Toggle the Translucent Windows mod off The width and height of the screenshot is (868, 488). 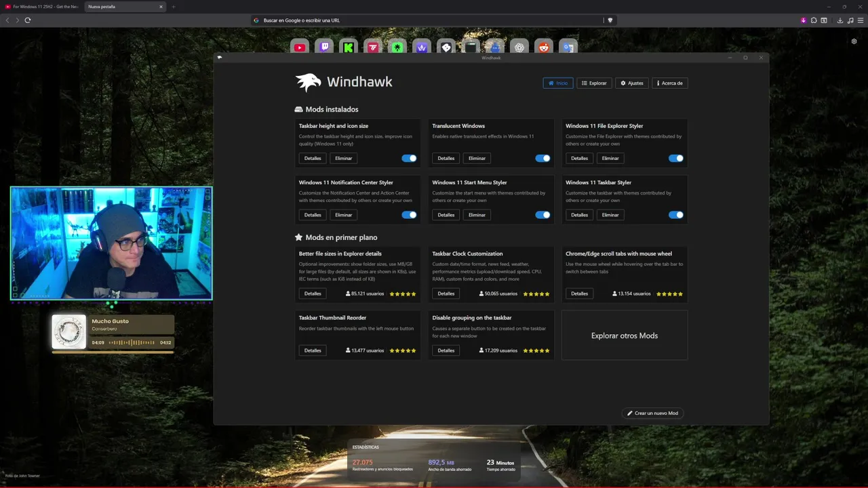pyautogui.click(x=542, y=158)
